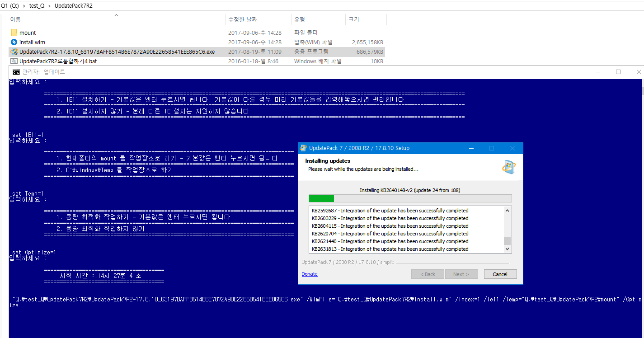Select the mount folder name
The image size is (644, 338).
(28, 33)
